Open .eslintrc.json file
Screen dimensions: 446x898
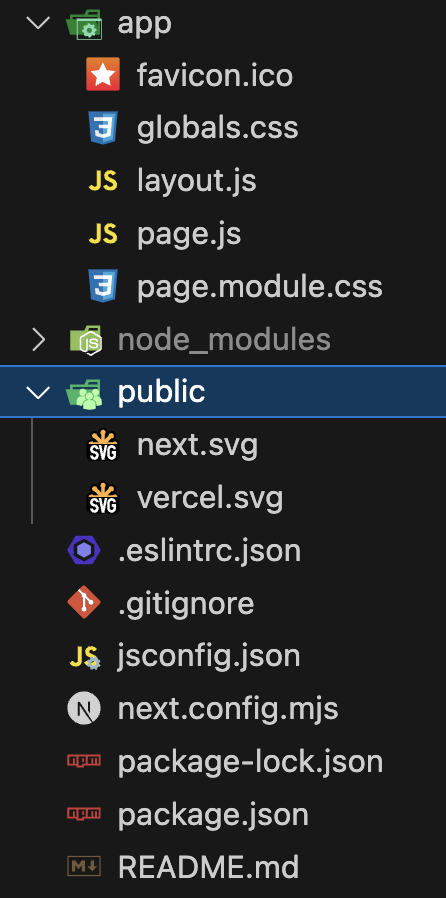(x=209, y=551)
